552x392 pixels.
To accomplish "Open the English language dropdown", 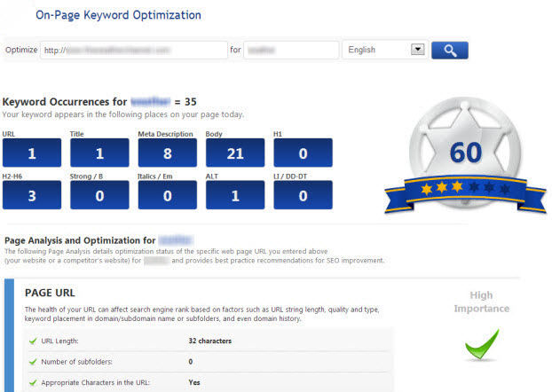I will [x=383, y=50].
